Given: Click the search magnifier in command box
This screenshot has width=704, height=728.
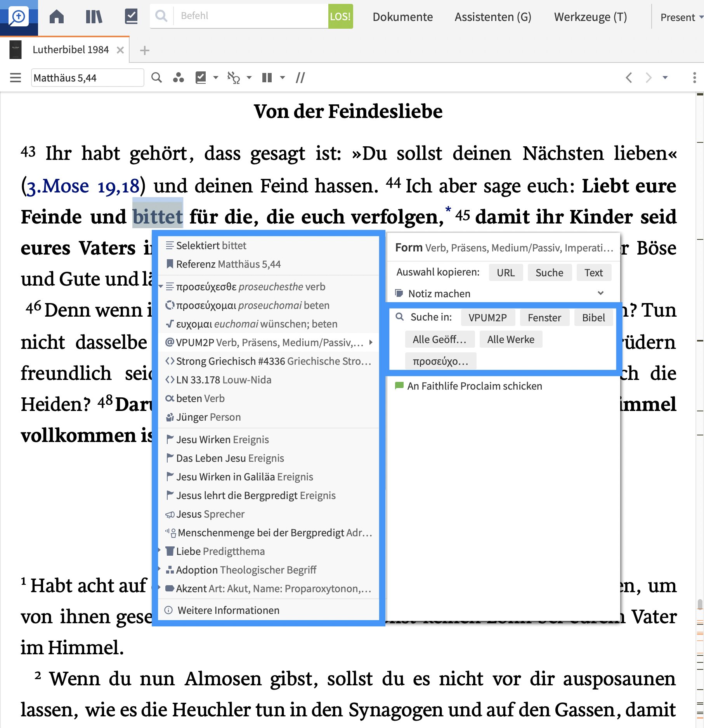Looking at the screenshot, I should (161, 16).
